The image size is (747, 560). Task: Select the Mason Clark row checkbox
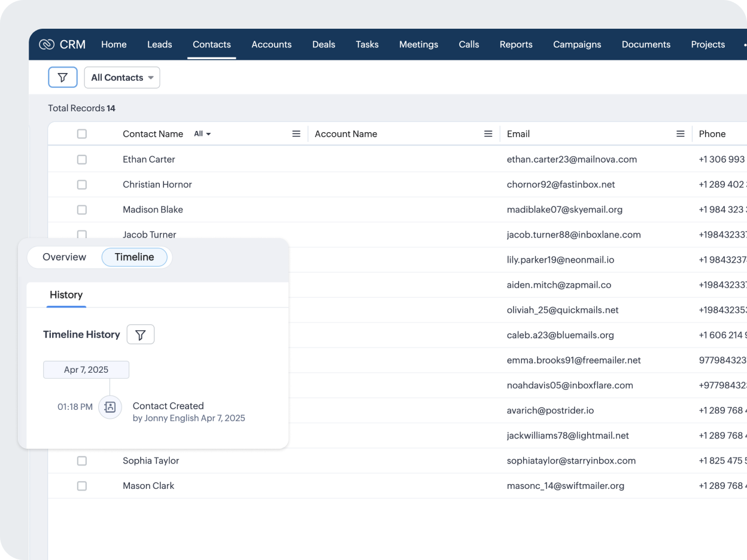(82, 486)
